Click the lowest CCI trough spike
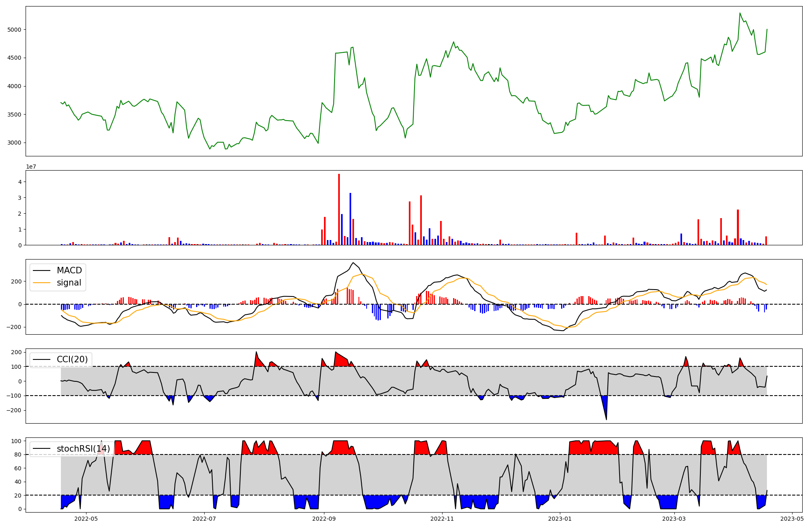 click(x=606, y=418)
